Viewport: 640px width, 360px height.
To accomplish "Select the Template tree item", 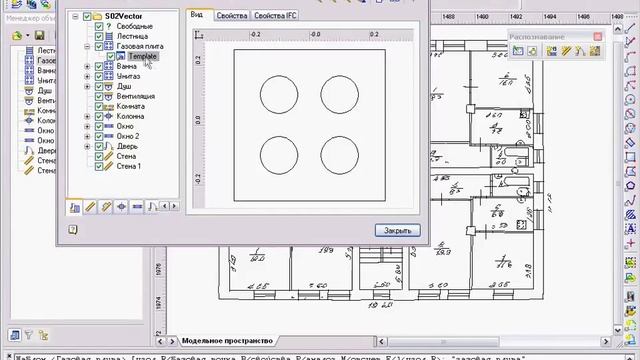I will click(142, 56).
